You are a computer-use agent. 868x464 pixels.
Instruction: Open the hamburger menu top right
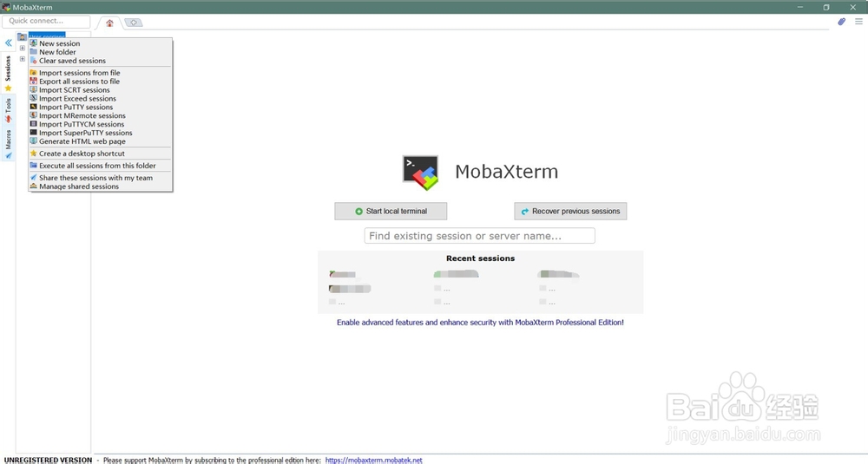pyautogui.click(x=858, y=22)
